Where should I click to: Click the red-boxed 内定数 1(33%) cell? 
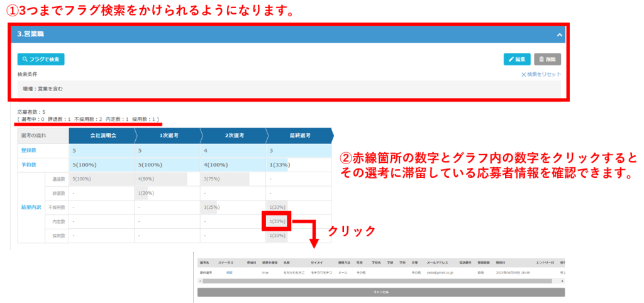coord(277,221)
